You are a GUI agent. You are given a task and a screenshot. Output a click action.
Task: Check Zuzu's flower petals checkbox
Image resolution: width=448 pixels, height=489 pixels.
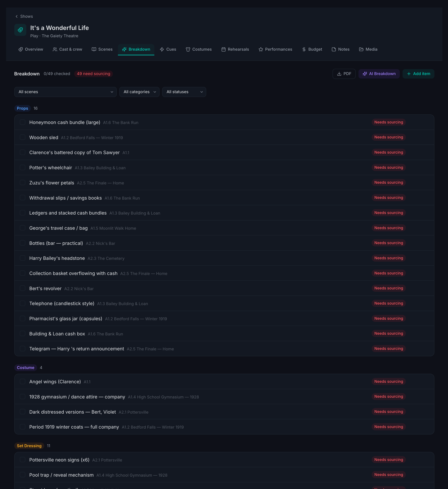tap(23, 183)
